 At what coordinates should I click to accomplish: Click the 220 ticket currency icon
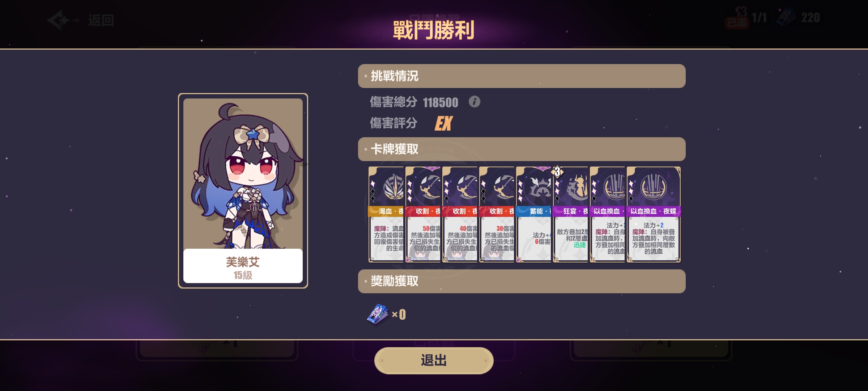pos(787,17)
